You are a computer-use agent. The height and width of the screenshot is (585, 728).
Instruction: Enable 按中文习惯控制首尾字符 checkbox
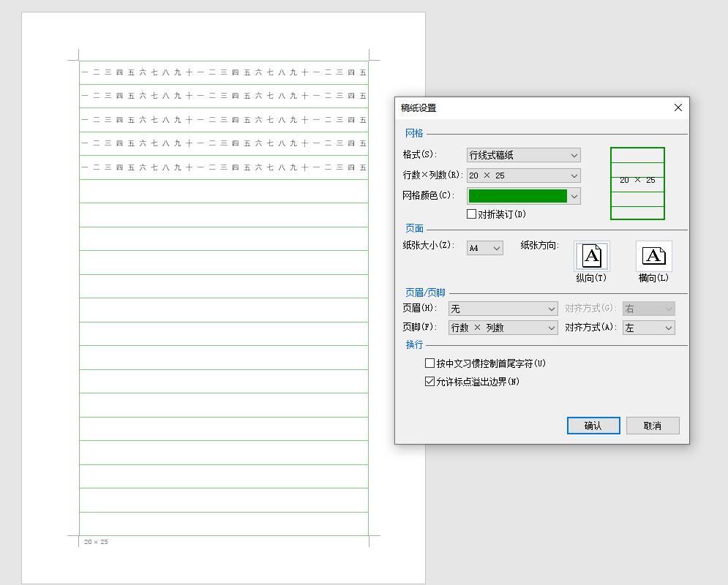(x=429, y=363)
